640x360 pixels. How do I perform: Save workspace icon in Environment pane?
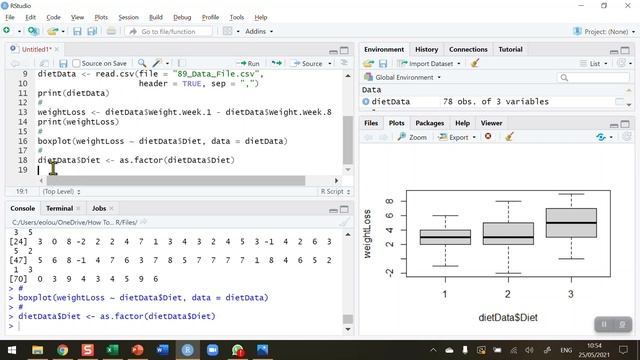pyautogui.click(x=383, y=63)
